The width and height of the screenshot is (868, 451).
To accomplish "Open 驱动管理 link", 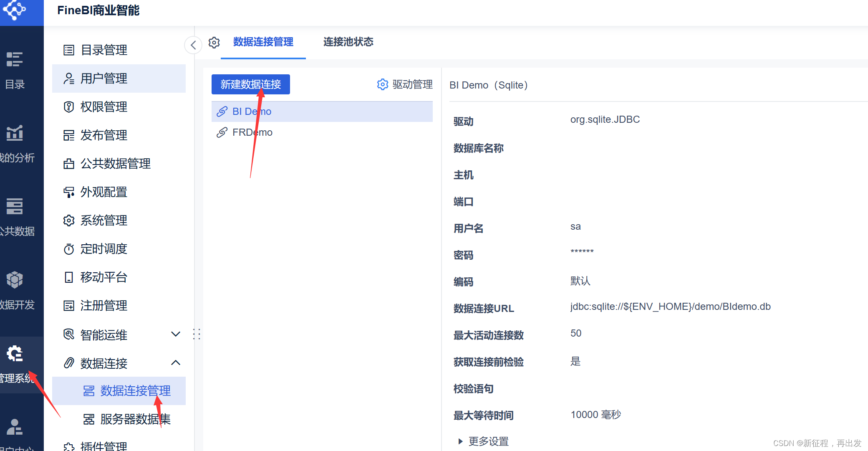I will point(405,84).
